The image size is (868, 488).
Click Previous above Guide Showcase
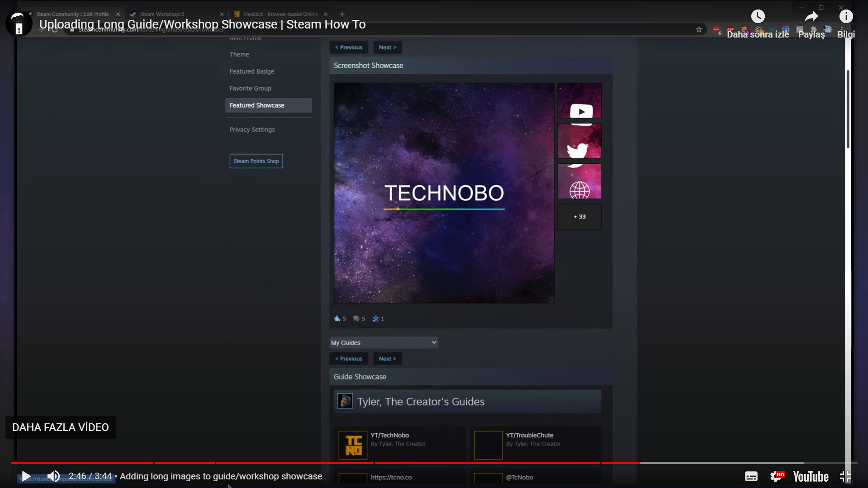pyautogui.click(x=349, y=359)
